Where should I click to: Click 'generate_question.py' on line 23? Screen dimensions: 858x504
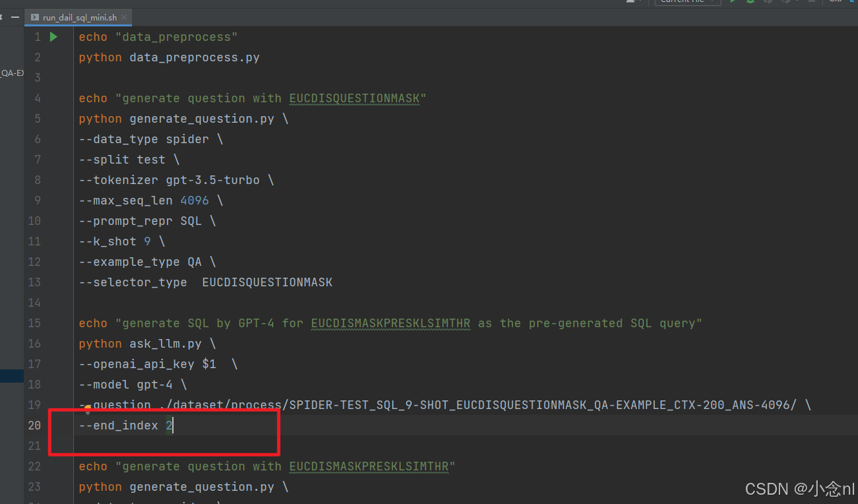[x=202, y=487]
